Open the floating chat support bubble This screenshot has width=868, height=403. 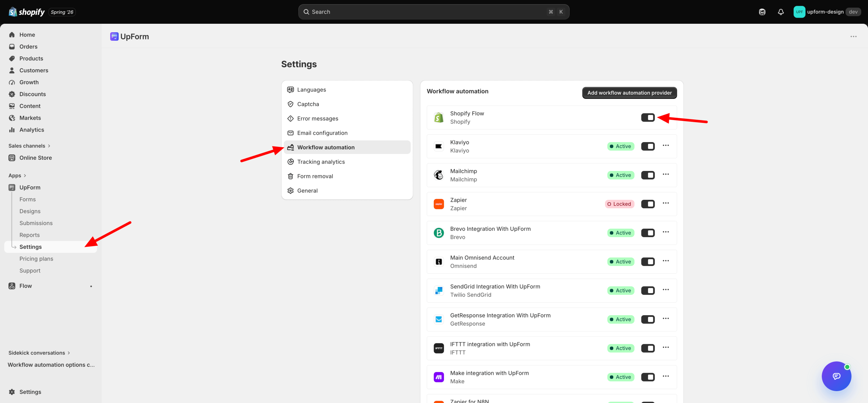tap(836, 376)
